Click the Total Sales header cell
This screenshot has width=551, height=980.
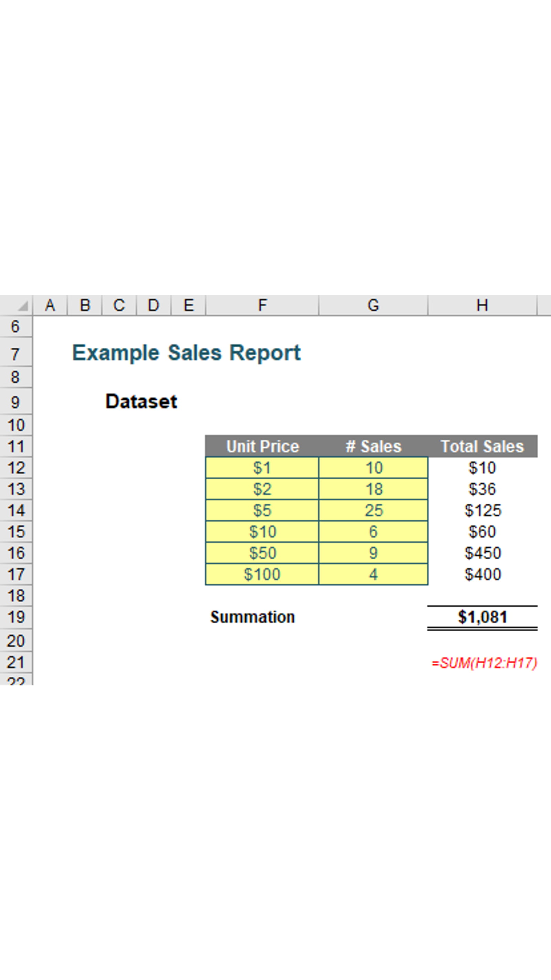[x=482, y=446]
